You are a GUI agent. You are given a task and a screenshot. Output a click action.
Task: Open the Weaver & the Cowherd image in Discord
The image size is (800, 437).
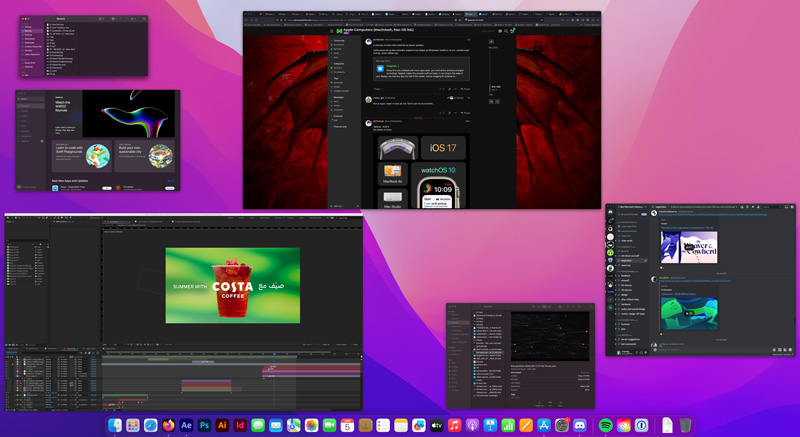[689, 248]
